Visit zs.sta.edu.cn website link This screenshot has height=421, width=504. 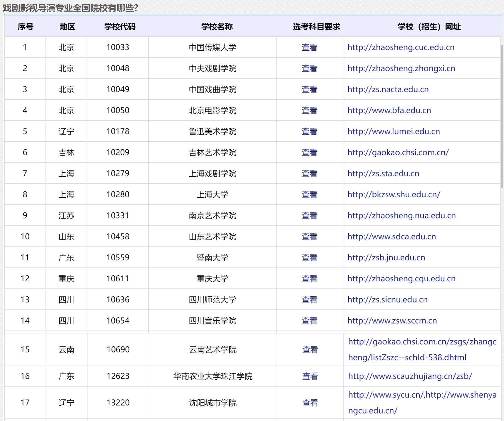pos(383,173)
